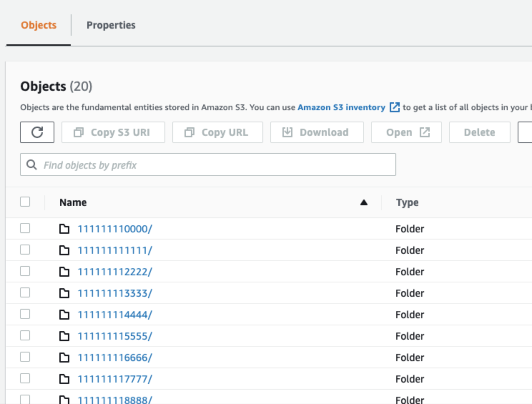Click the copy icon on Copy URL button
Viewport: 532px width, 404px height.
(189, 132)
